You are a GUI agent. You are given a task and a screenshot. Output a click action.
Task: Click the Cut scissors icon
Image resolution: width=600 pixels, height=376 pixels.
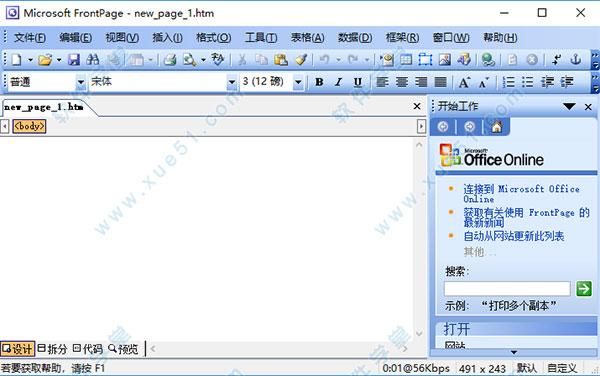(242, 60)
